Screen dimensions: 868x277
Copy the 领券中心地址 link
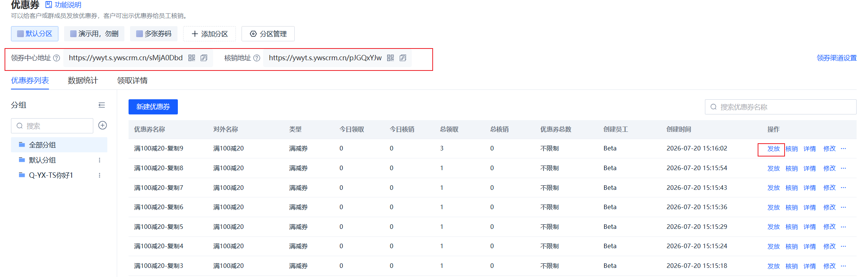204,58
